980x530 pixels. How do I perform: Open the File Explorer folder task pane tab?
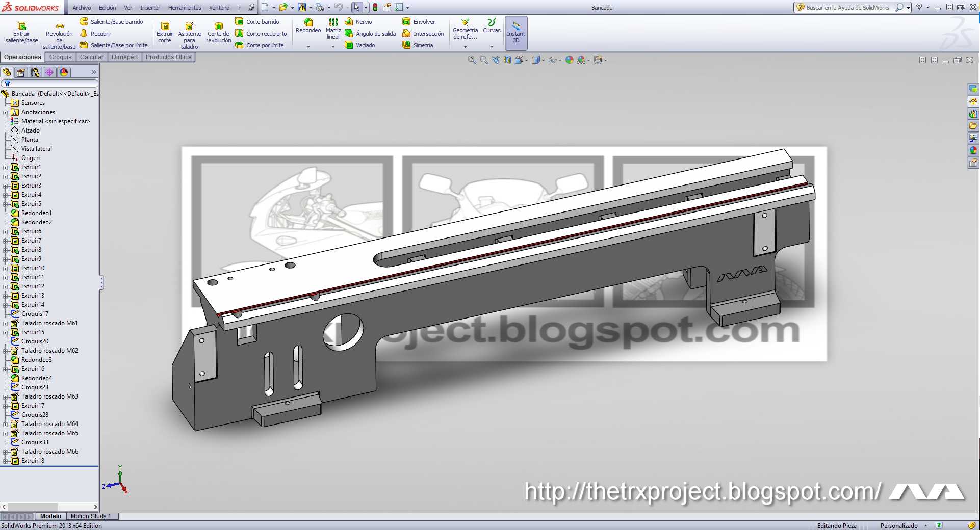coord(973,126)
